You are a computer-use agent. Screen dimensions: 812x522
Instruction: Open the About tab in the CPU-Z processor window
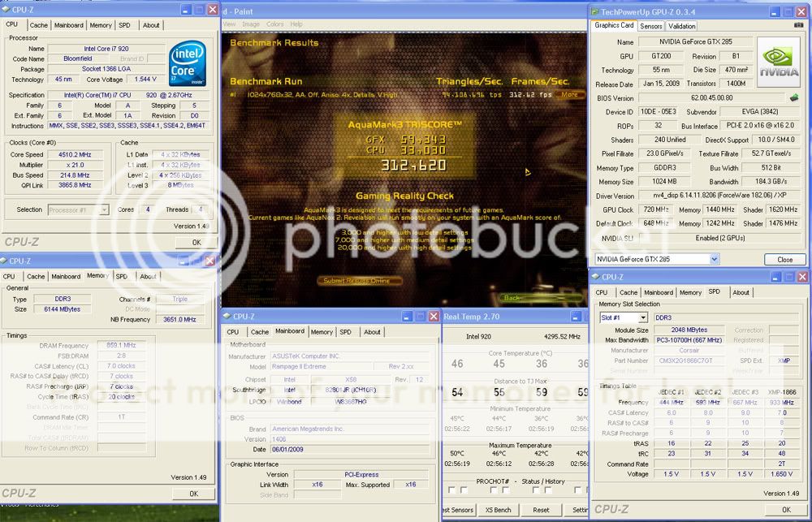(151, 25)
